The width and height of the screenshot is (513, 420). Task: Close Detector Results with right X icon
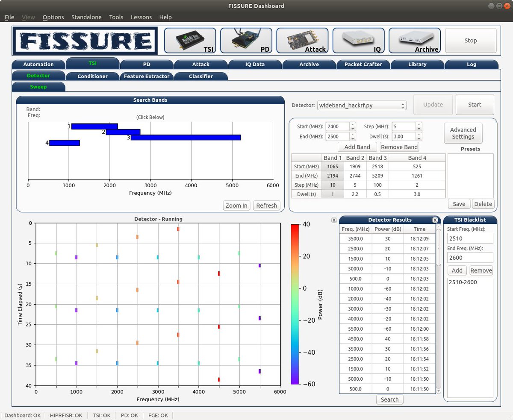coord(435,220)
